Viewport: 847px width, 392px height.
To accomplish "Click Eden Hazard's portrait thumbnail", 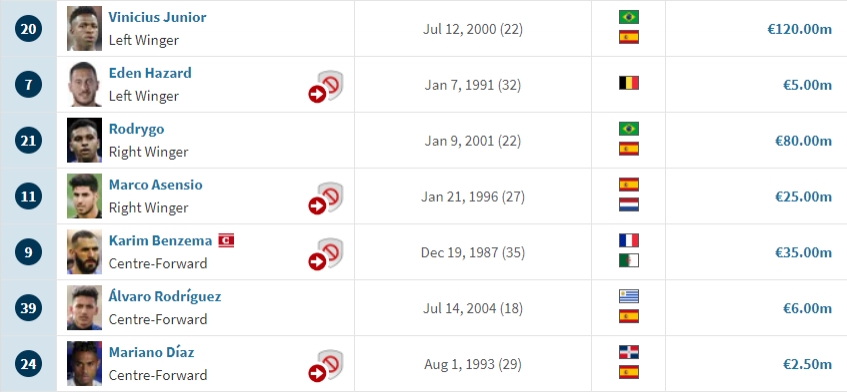I will coord(84,85).
